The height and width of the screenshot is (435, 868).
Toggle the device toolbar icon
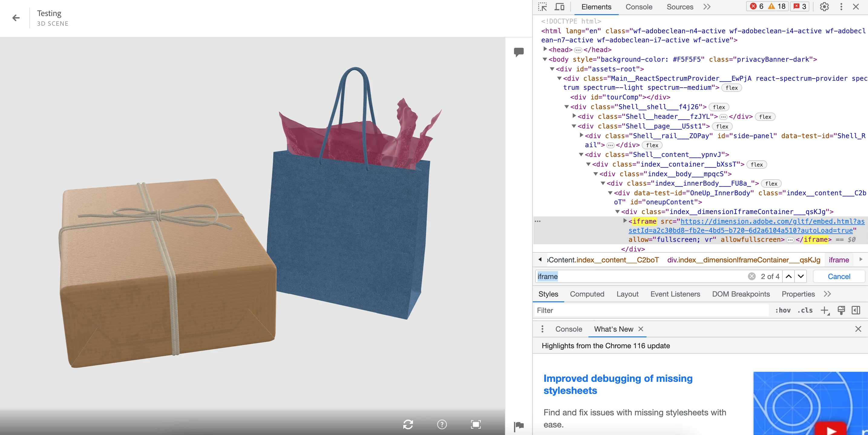559,7
